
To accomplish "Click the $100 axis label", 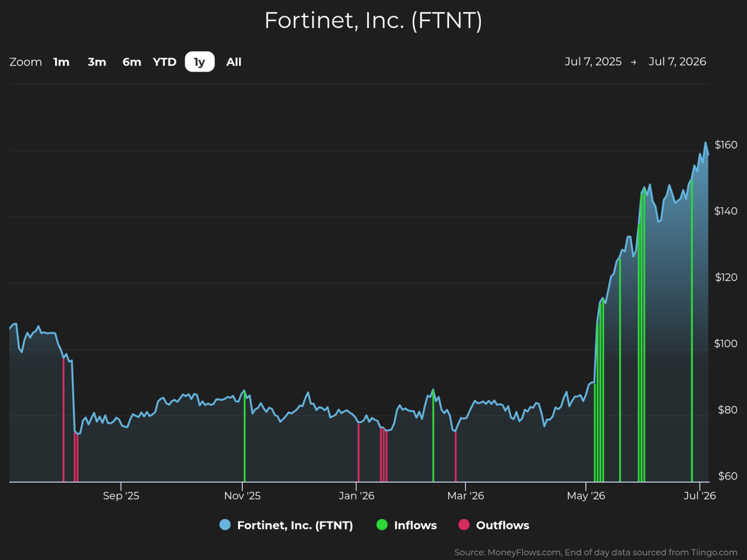I will (726, 343).
